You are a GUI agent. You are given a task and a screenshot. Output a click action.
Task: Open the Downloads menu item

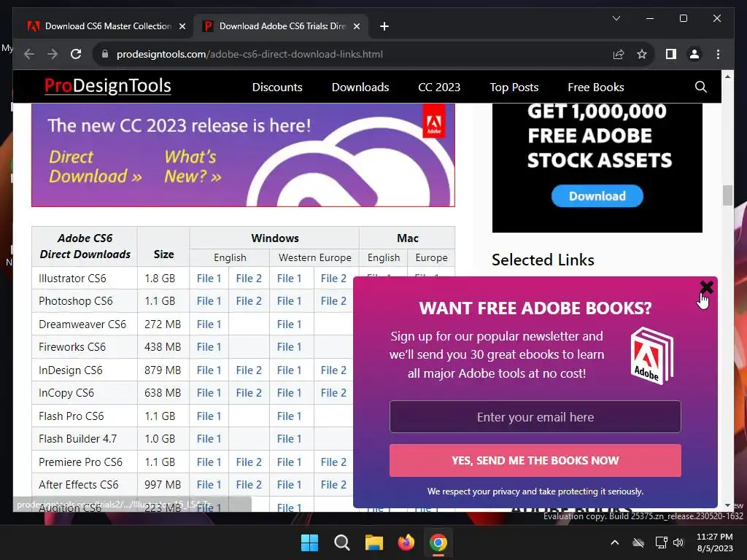[360, 87]
